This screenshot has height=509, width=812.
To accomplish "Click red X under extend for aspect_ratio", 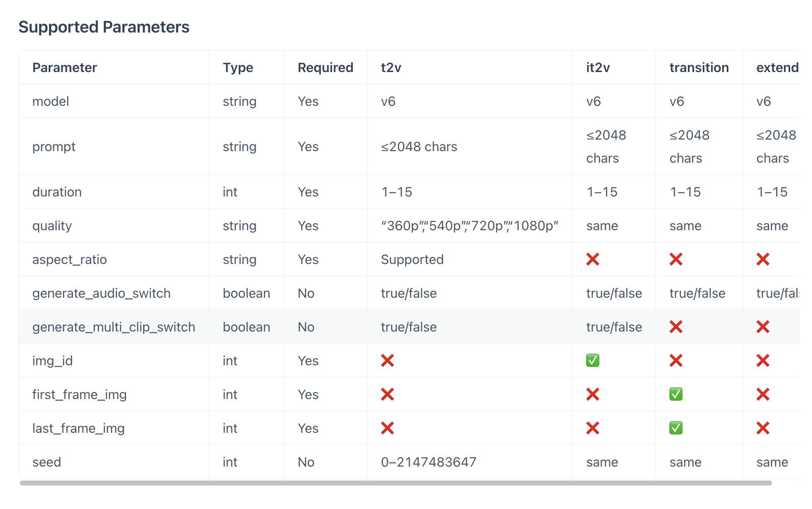I will pos(763,259).
